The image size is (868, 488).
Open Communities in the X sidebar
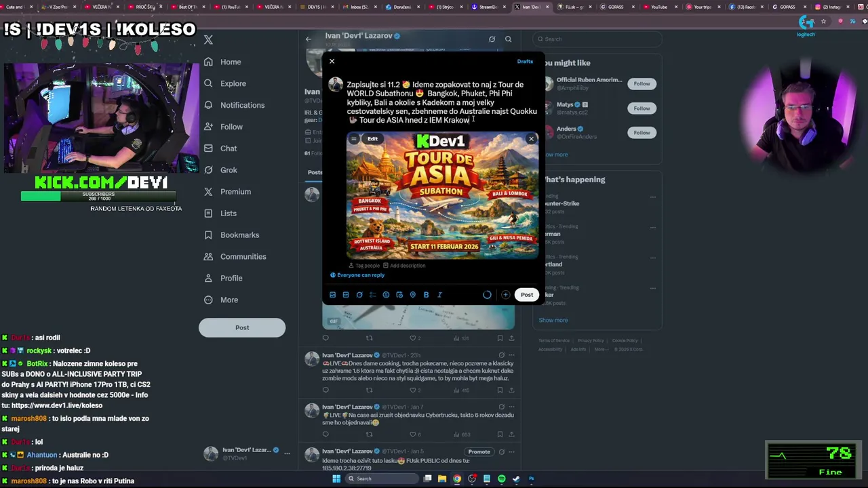235,257
